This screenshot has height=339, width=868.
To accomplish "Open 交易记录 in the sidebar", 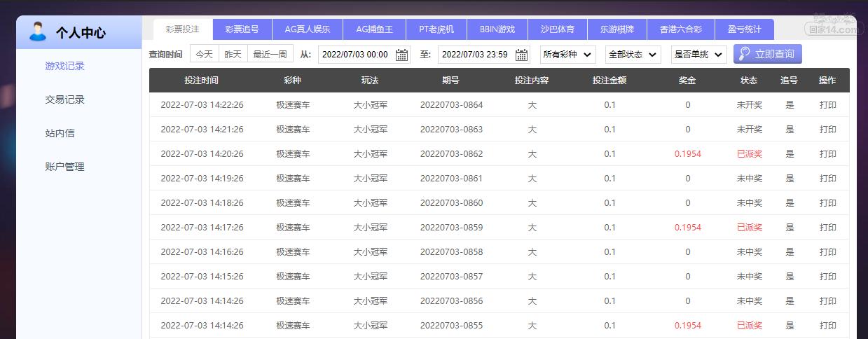I will (x=64, y=99).
